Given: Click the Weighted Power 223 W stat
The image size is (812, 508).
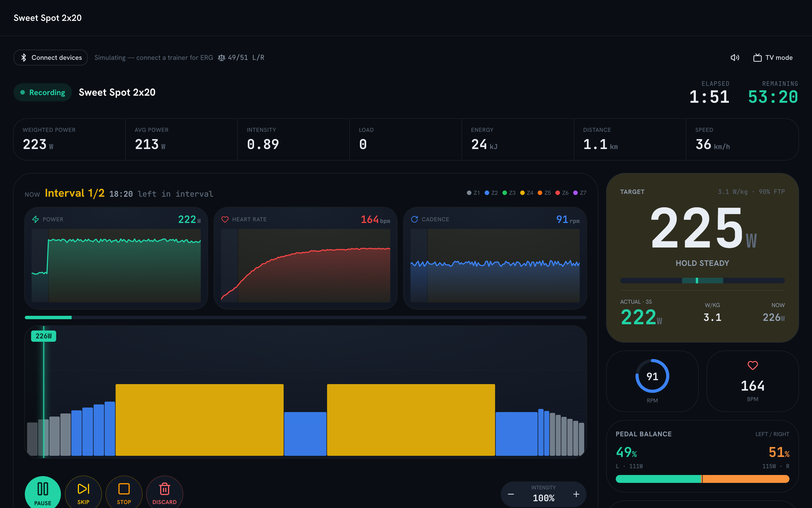Looking at the screenshot, I should point(69,139).
